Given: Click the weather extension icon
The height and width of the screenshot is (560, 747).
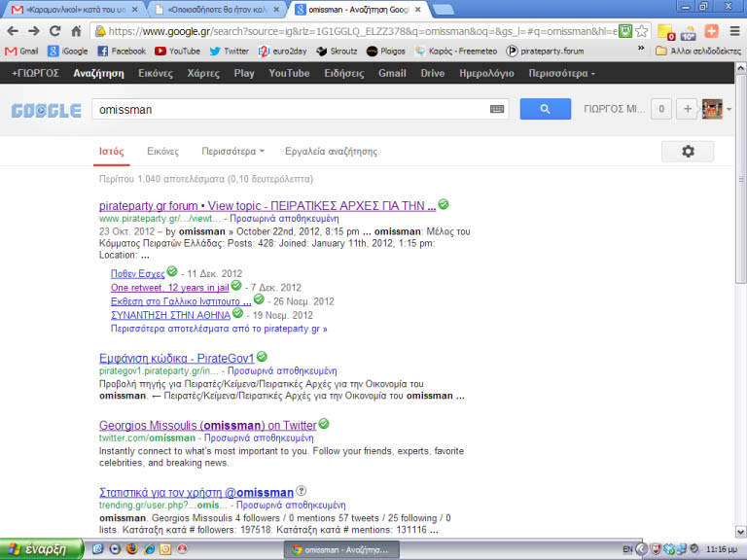Looking at the screenshot, I should click(688, 32).
